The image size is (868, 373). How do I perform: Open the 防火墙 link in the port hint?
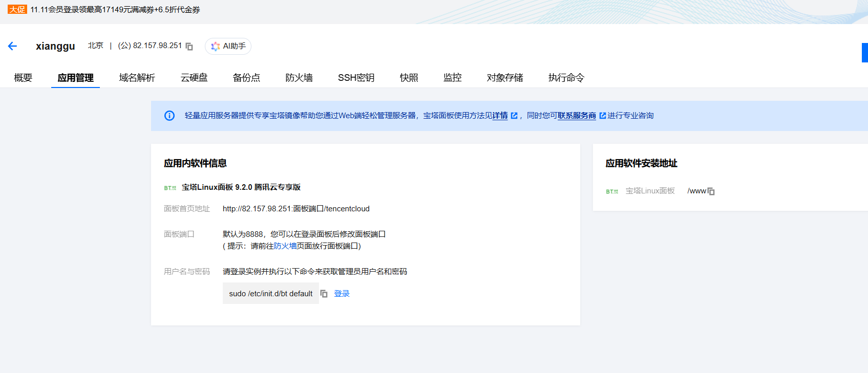click(x=285, y=246)
